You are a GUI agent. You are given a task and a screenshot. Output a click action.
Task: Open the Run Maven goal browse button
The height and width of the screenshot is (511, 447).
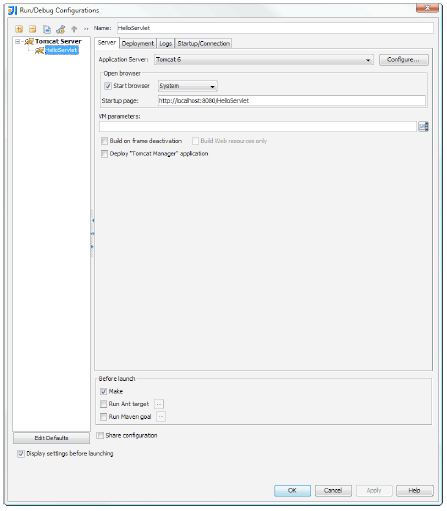[x=161, y=417]
